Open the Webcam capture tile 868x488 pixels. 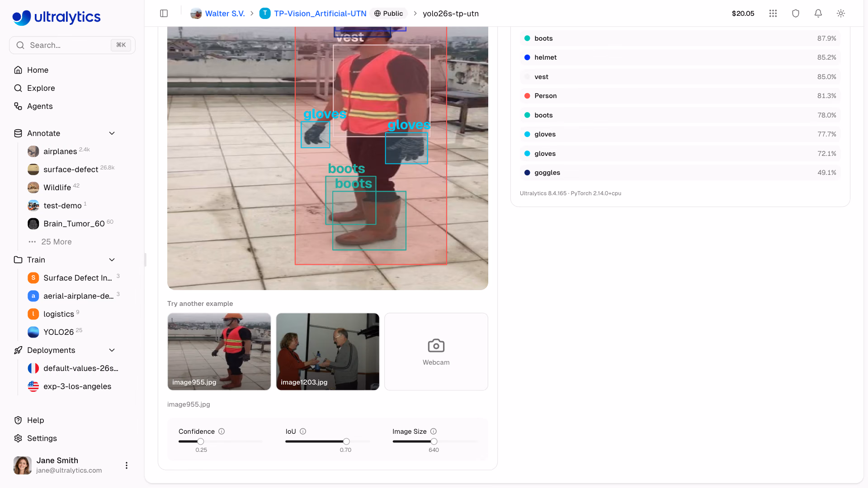point(436,352)
